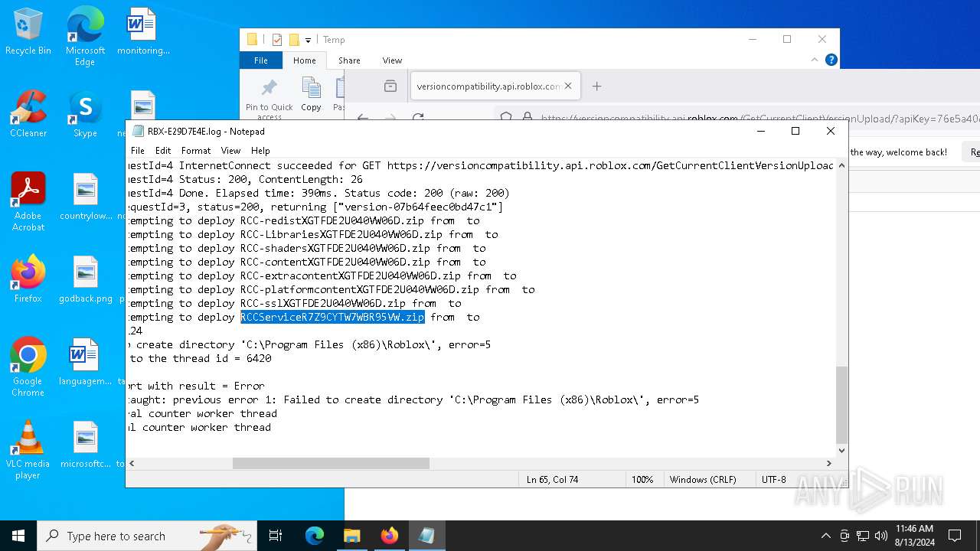Open the Notepad Format menu
The image size is (980, 551).
coord(196,151)
